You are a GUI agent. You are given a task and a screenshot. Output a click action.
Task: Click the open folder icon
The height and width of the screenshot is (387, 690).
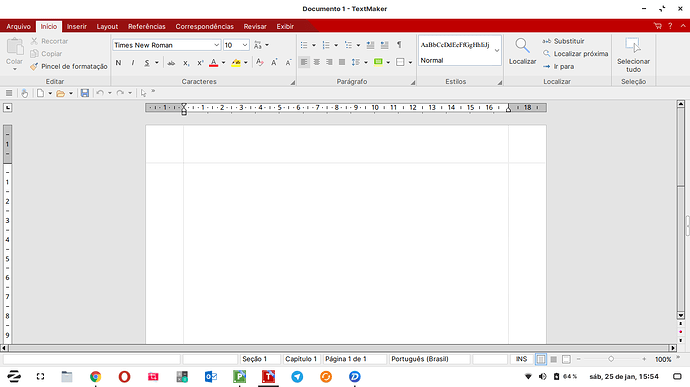(61, 93)
